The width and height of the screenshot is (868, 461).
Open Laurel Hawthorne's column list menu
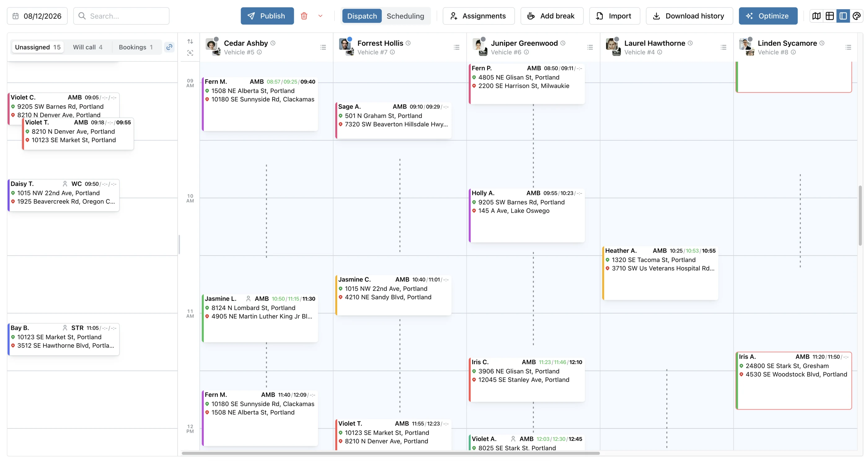[x=724, y=47]
